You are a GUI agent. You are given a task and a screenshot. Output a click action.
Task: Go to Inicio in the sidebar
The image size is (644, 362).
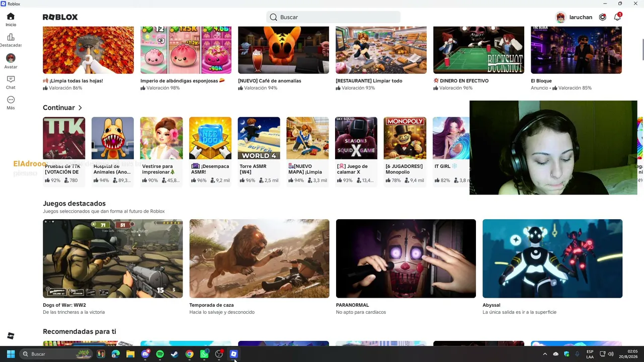(11, 20)
